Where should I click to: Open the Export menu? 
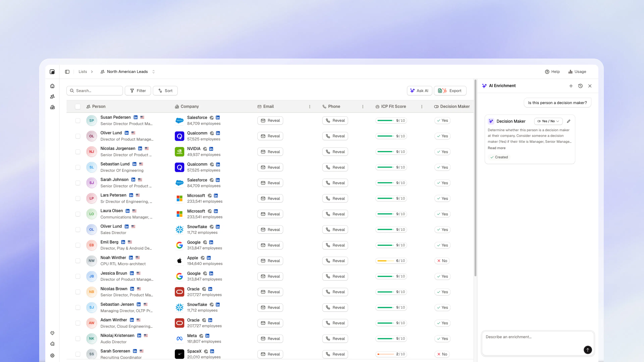pyautogui.click(x=450, y=91)
